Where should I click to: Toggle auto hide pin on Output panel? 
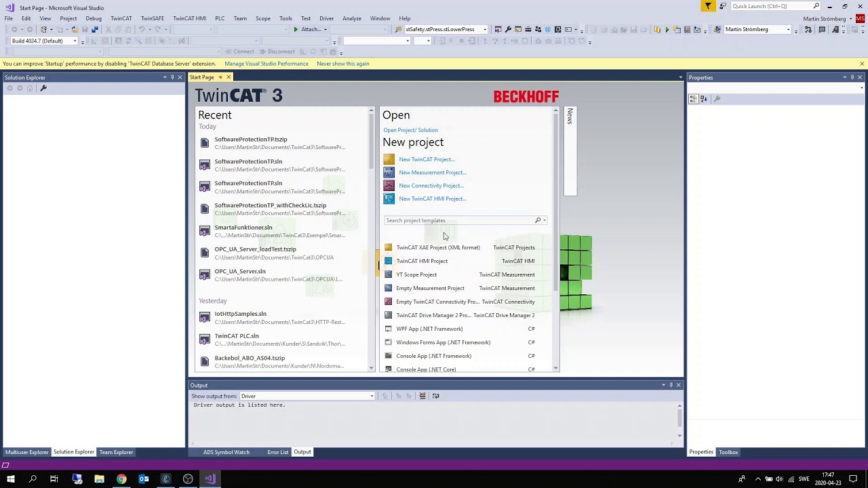671,385
